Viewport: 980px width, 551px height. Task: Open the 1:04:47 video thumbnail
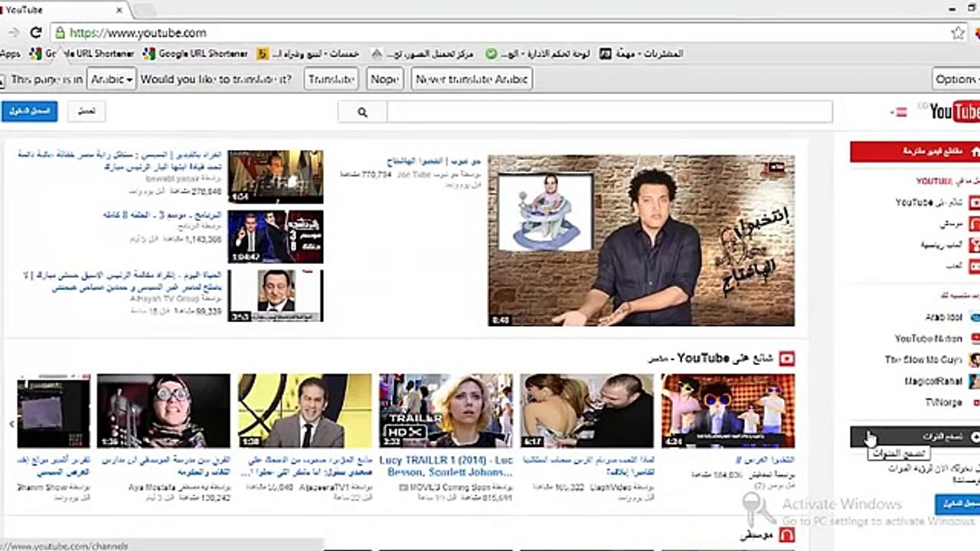[x=276, y=237]
